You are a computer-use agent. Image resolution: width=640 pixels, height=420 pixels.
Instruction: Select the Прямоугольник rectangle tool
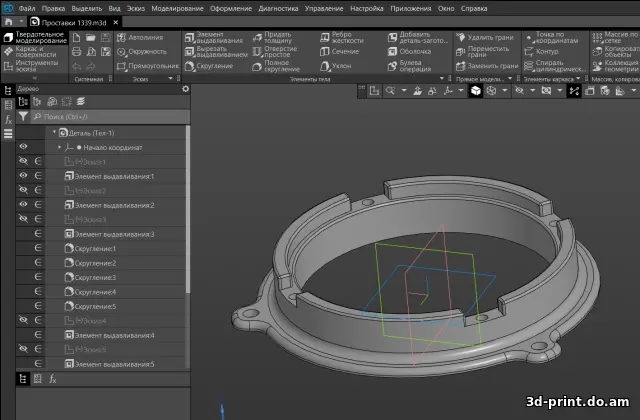click(x=148, y=66)
